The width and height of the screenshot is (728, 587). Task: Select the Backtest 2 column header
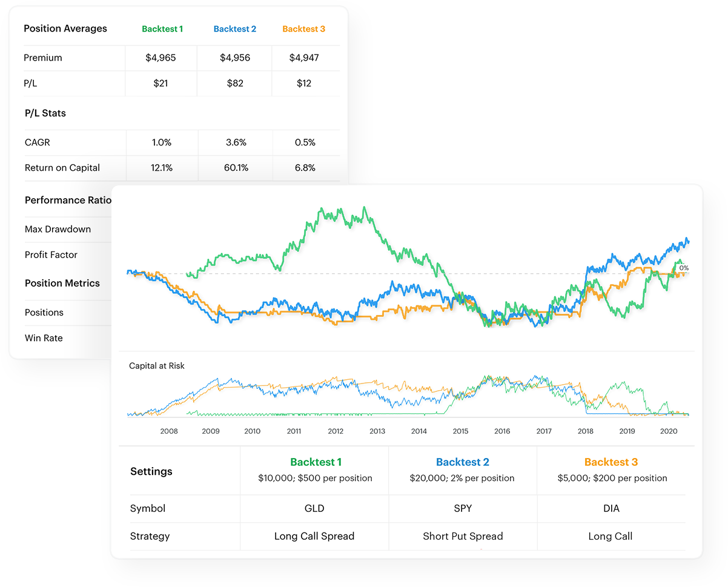pos(235,28)
